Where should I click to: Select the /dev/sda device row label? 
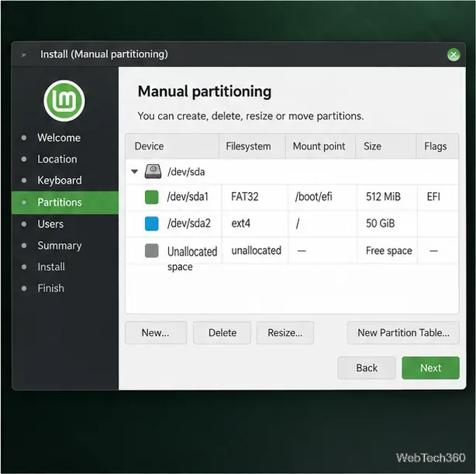[186, 172]
